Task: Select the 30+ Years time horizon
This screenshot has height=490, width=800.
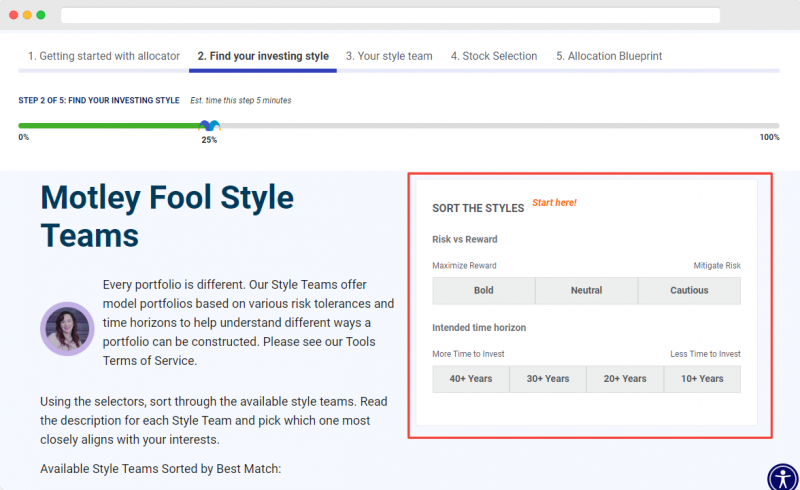Action: 548,379
